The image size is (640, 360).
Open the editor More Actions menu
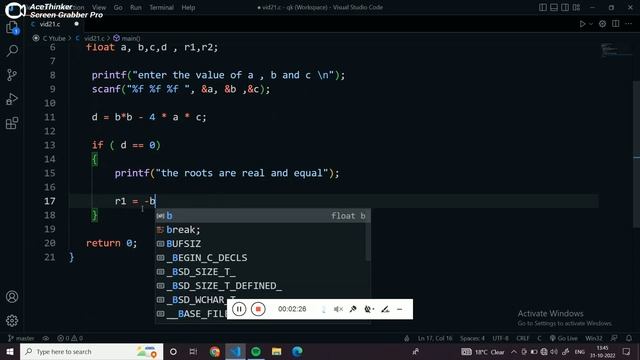(x=629, y=24)
